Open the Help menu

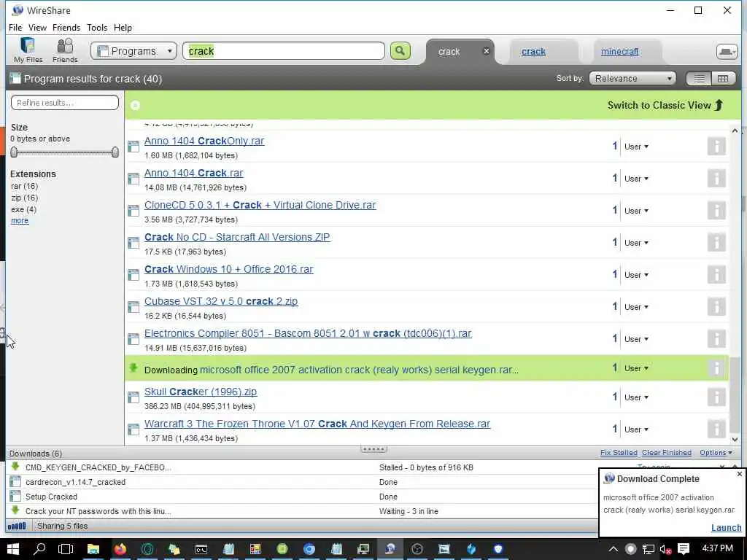[x=123, y=28]
